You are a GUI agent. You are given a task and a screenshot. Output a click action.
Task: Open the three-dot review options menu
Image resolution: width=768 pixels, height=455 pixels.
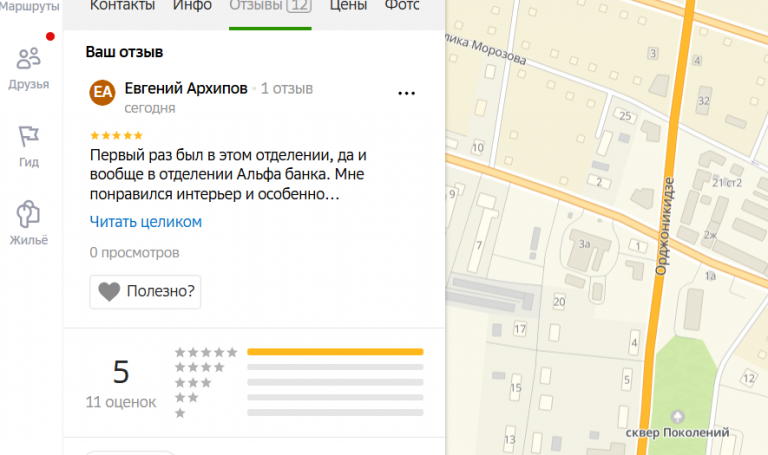[407, 93]
